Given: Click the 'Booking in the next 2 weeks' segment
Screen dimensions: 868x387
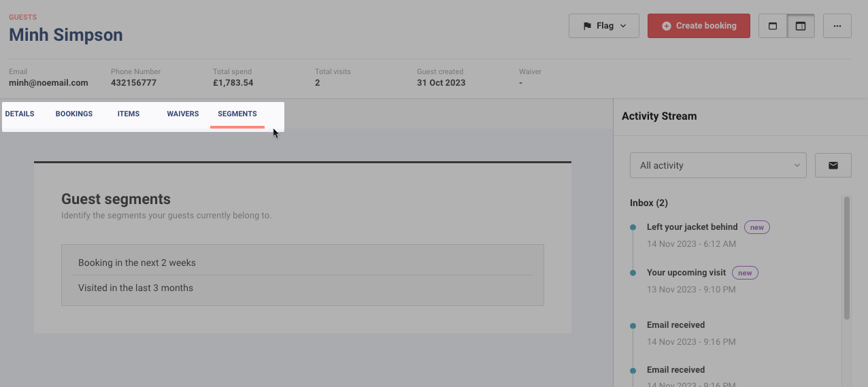Looking at the screenshot, I should pyautogui.click(x=303, y=263).
